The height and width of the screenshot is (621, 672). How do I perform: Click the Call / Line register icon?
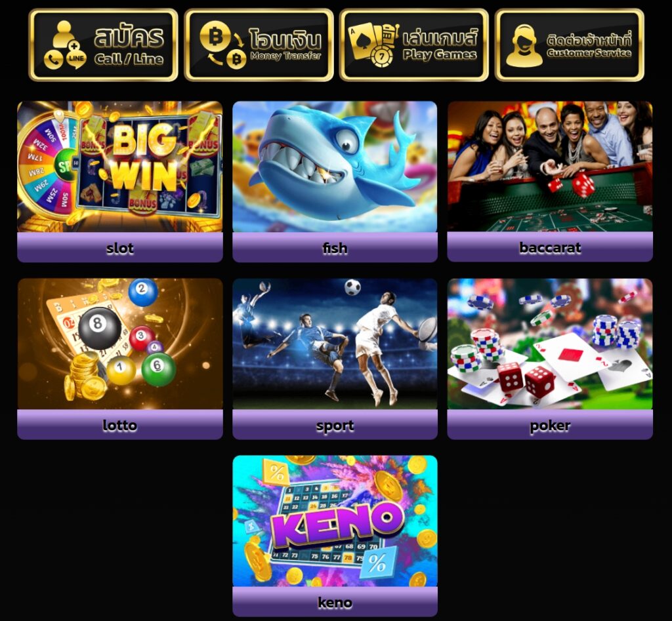(65, 45)
